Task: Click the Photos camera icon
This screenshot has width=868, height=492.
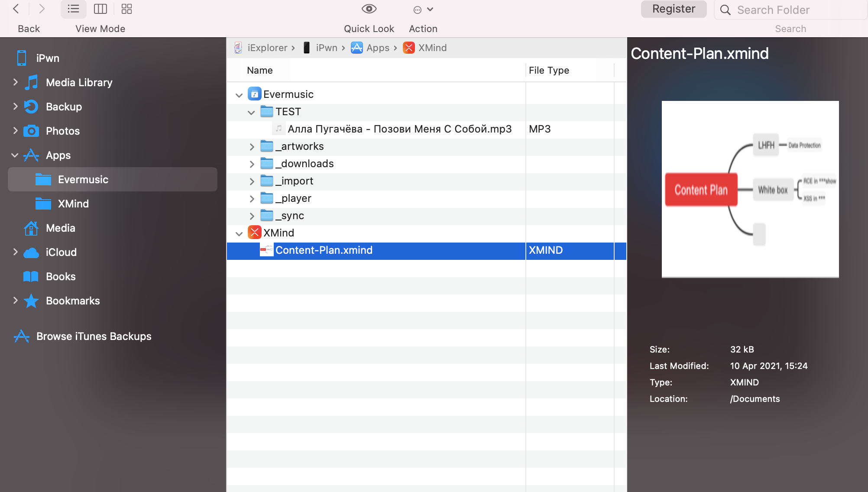Action: click(31, 131)
